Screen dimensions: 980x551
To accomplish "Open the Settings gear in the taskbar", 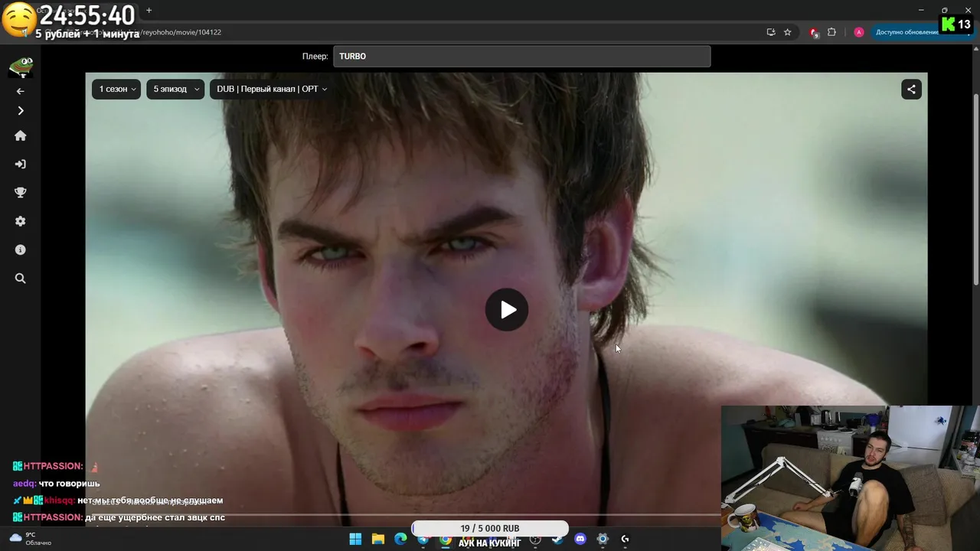I will [603, 539].
